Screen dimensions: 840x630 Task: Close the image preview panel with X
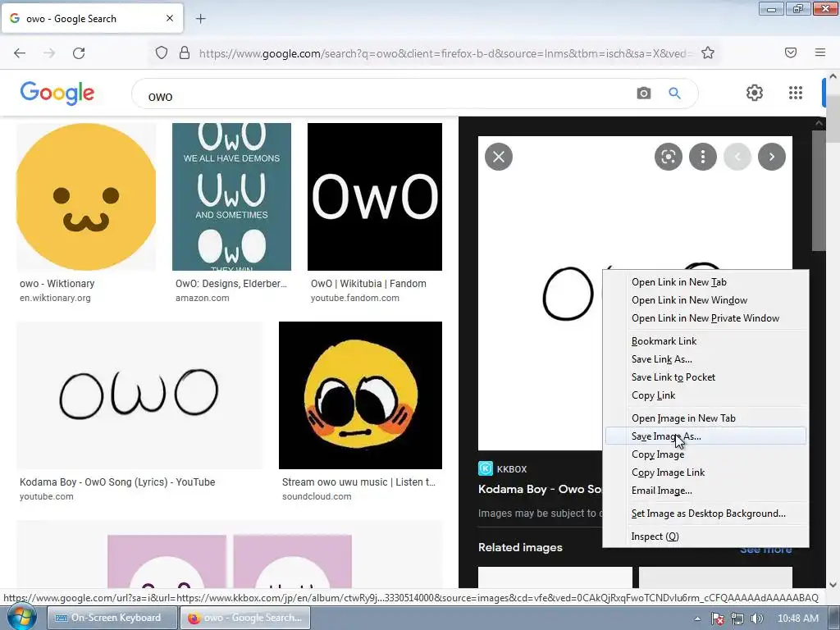pos(499,157)
